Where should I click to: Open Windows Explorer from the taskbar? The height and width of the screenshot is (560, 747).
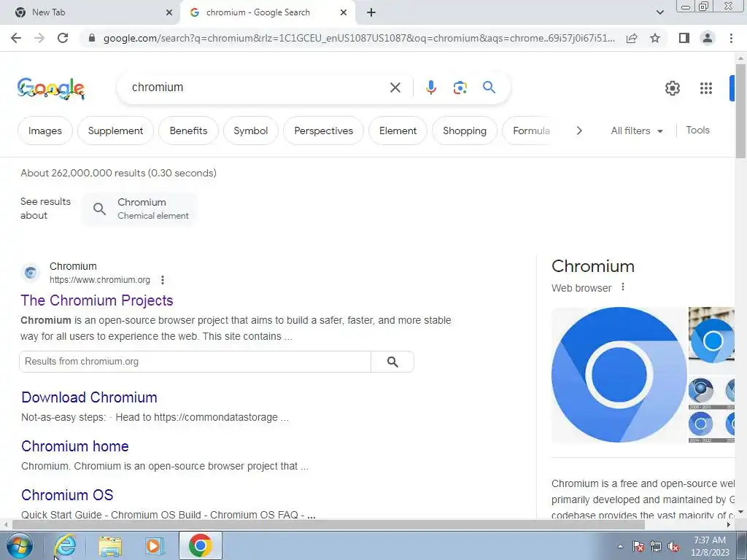click(110, 545)
